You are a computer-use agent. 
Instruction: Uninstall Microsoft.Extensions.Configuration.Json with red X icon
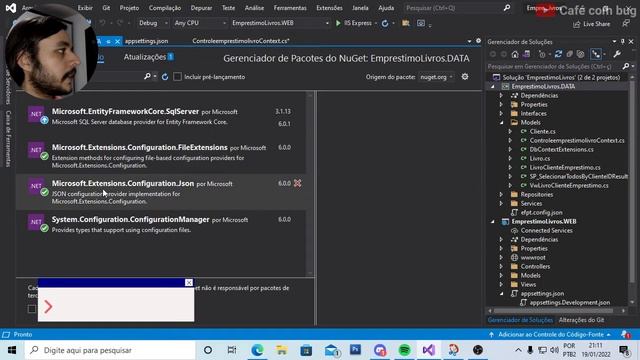pos(298,183)
